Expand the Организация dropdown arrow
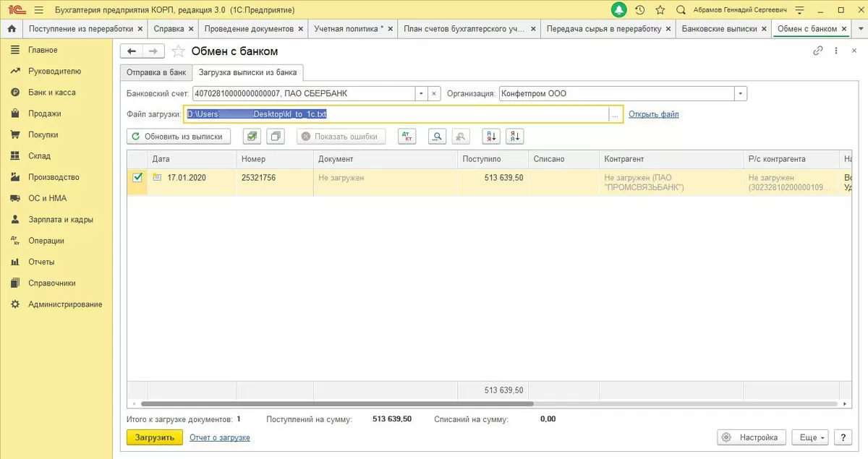The height and width of the screenshot is (459, 868). (740, 94)
